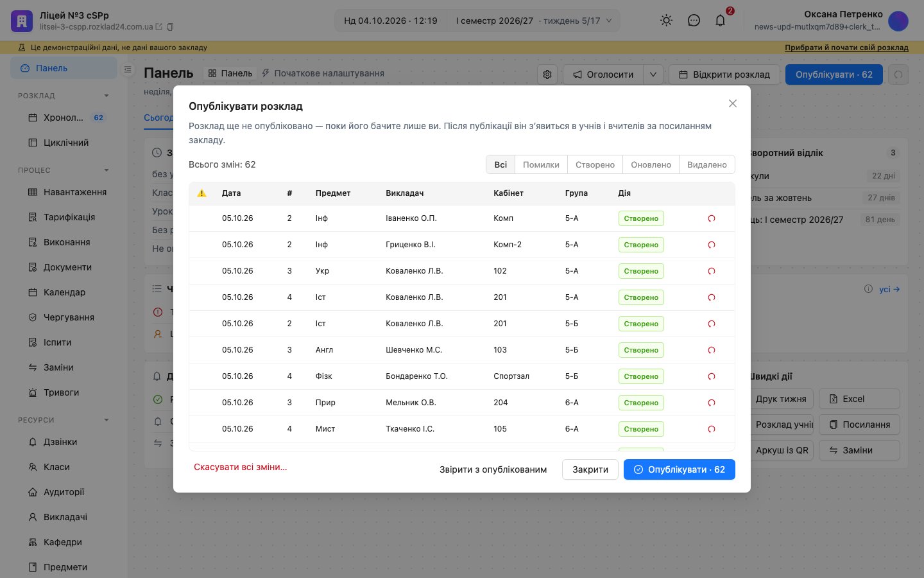Click Скасувати всі зміни link

click(241, 467)
